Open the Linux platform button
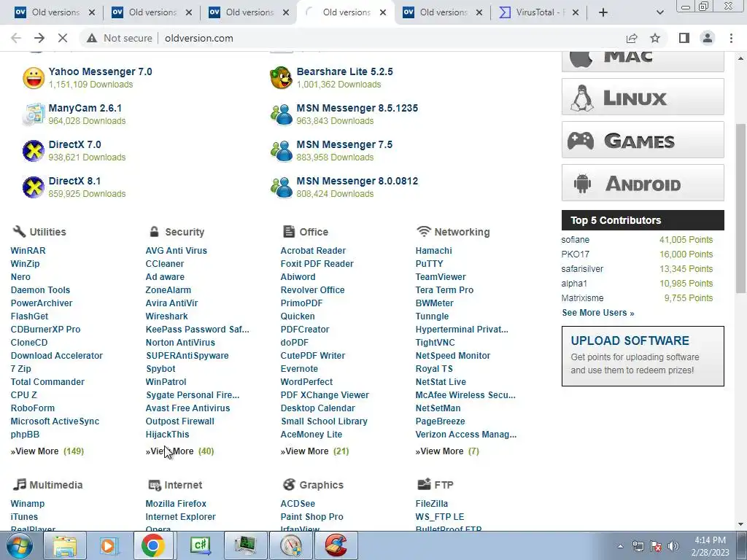The image size is (747, 560). (643, 97)
